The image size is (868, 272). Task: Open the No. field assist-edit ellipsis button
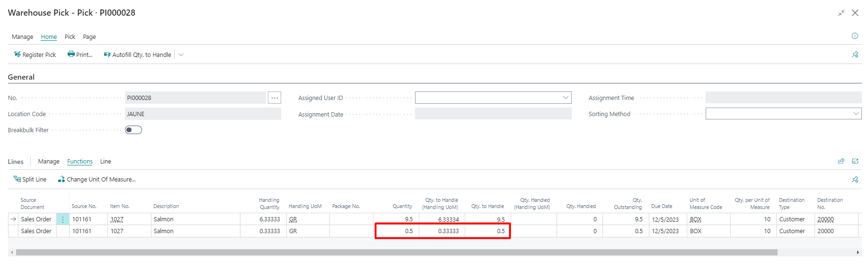point(275,98)
